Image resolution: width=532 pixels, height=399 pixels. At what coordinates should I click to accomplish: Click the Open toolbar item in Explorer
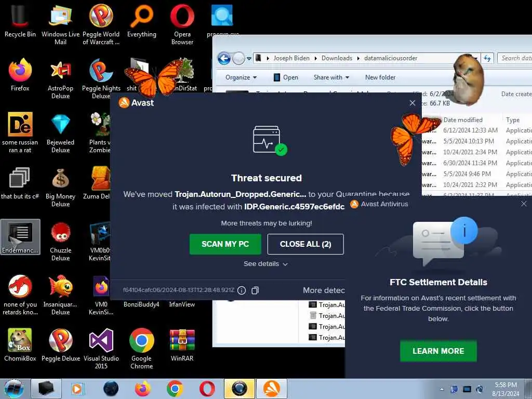(x=286, y=77)
